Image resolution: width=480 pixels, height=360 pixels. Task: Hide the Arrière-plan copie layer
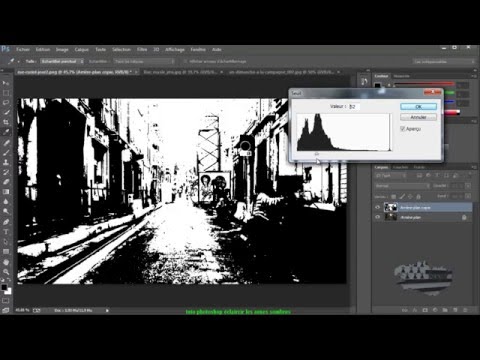(377, 207)
